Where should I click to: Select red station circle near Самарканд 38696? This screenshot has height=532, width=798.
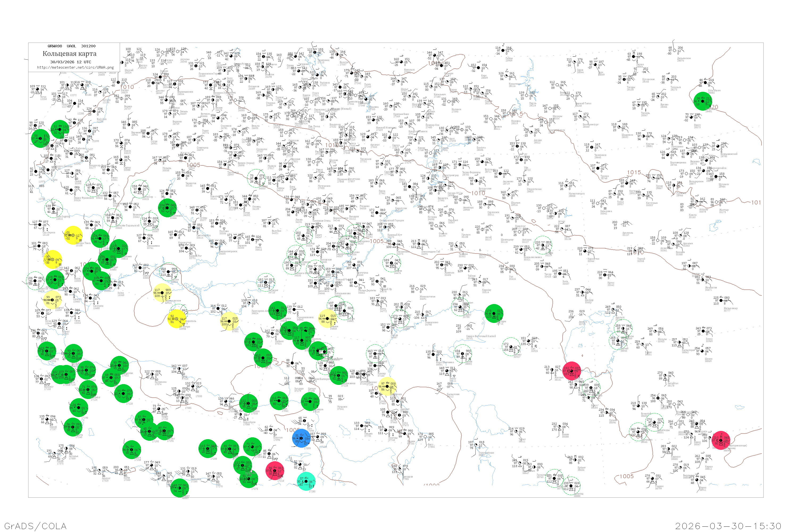coord(721,440)
